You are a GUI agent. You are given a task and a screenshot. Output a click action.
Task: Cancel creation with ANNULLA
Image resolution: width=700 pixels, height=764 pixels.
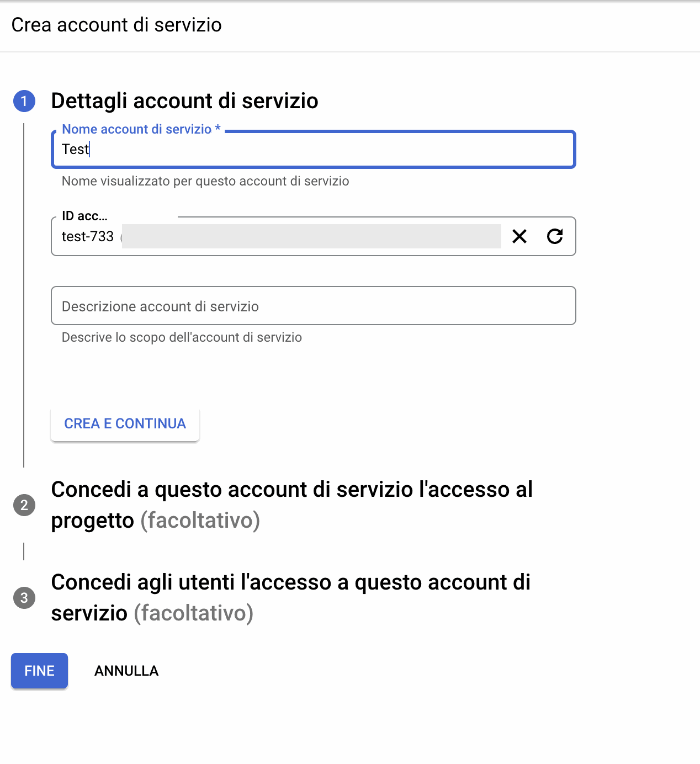click(x=126, y=671)
